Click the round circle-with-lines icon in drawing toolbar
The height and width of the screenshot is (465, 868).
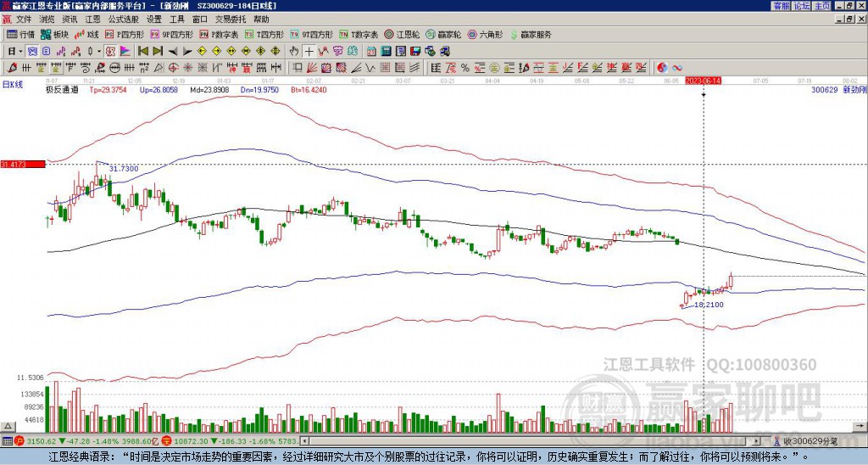pos(114,68)
